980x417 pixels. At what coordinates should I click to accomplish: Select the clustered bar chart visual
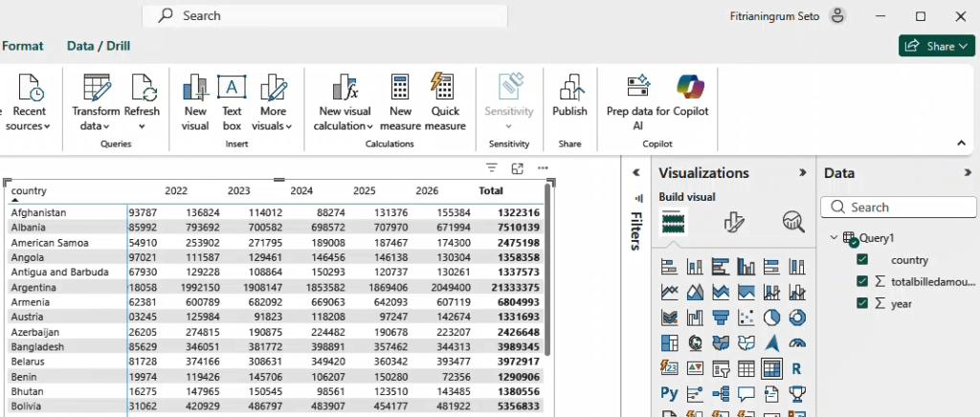tap(721, 267)
